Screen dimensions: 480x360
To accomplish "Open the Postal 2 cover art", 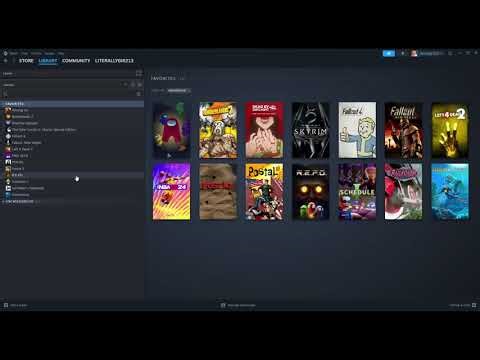I will [264, 192].
